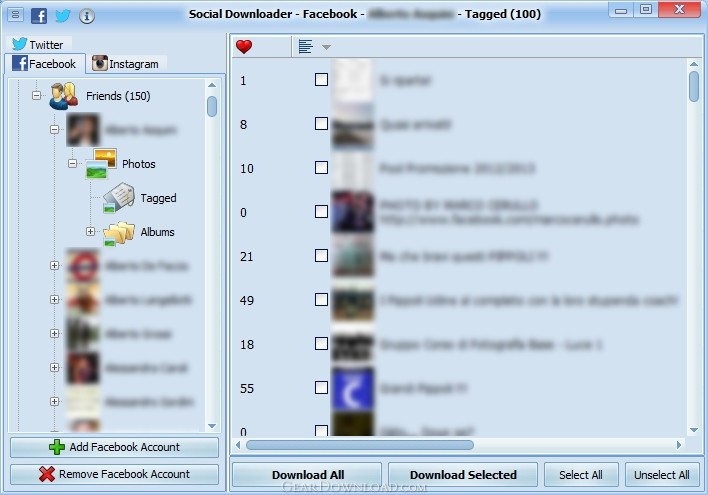Switch to the Facebook tab
The image size is (708, 495).
[45, 64]
